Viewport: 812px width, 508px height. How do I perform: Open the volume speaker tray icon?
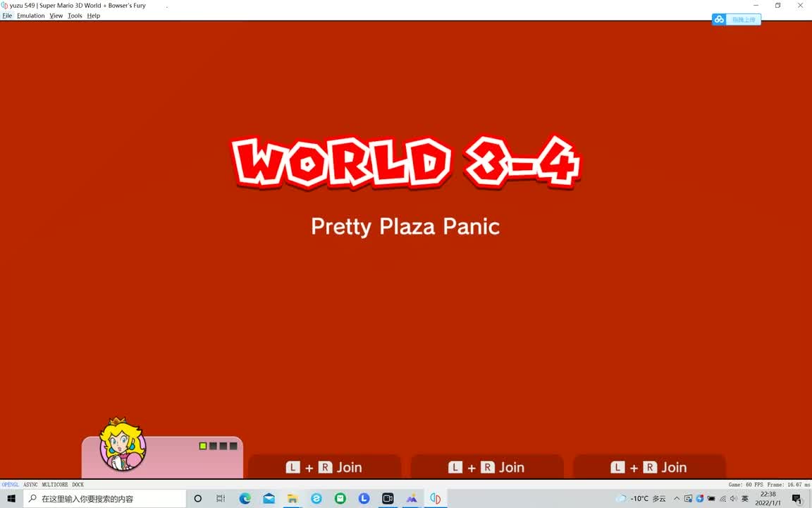733,499
